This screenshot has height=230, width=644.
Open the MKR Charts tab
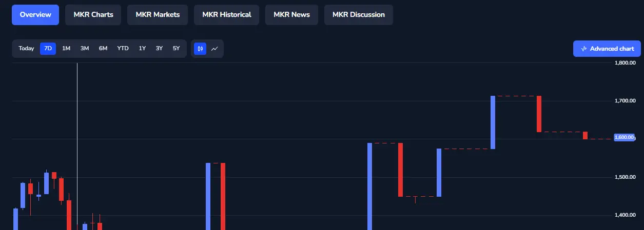[x=93, y=15]
